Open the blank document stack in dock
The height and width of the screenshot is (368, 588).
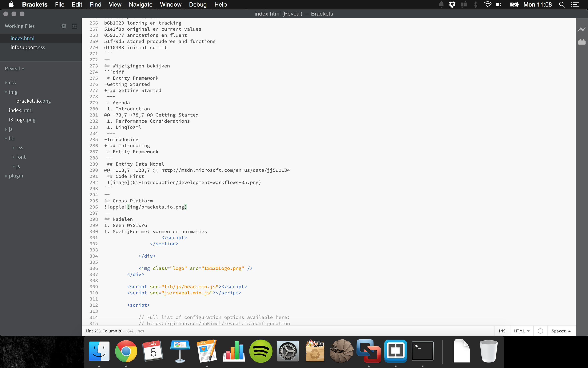coord(461,351)
